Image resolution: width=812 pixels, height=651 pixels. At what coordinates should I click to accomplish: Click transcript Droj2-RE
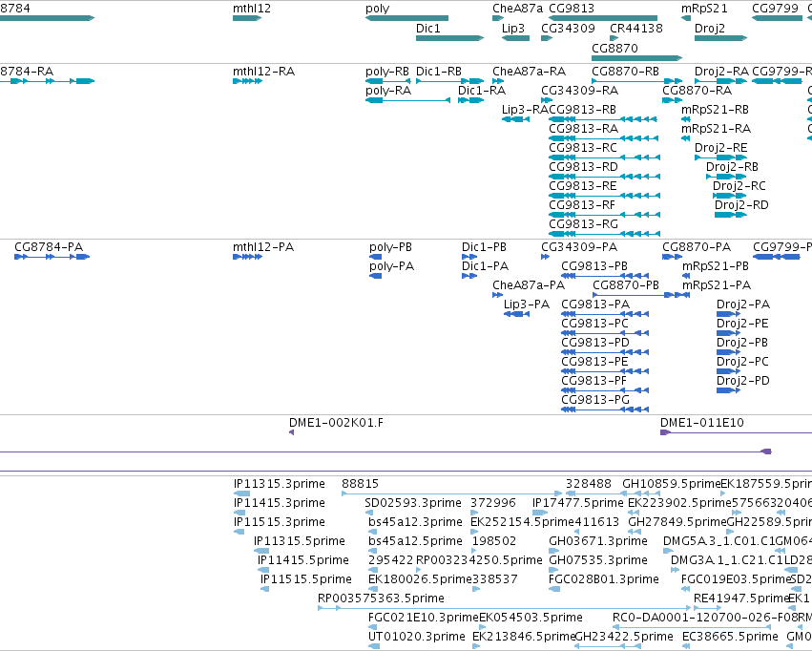[x=721, y=148]
